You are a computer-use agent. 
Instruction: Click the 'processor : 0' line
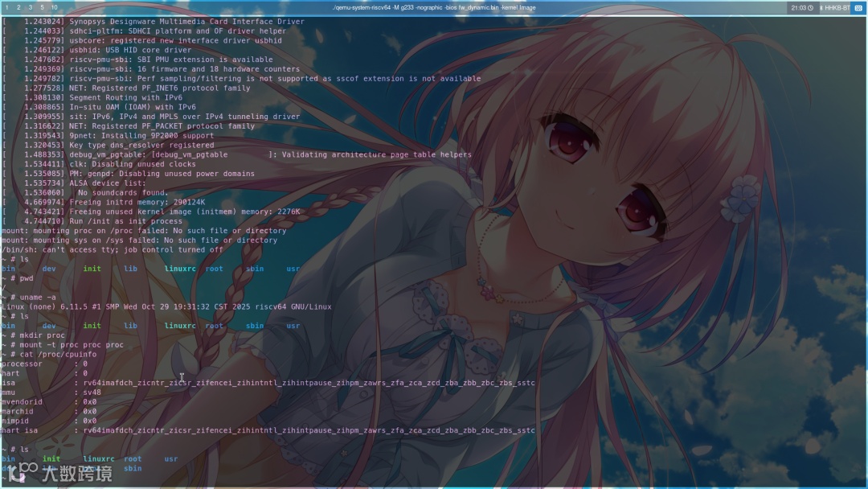[44, 364]
